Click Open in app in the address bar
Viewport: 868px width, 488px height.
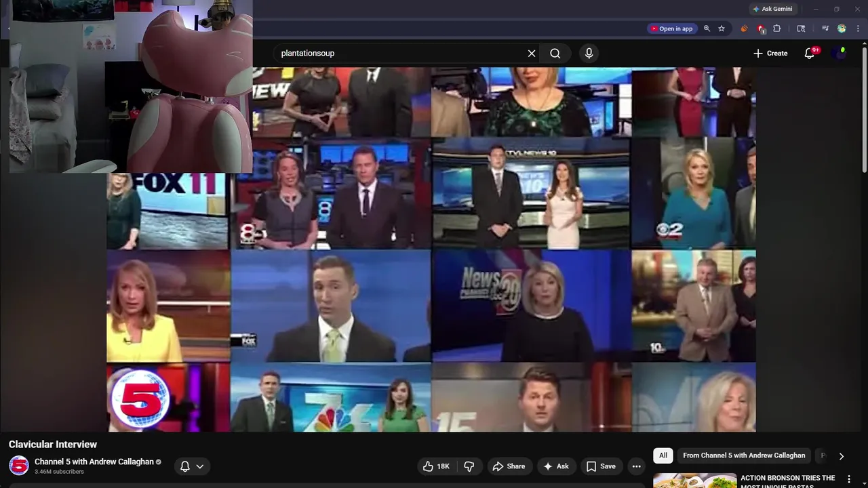click(x=671, y=28)
